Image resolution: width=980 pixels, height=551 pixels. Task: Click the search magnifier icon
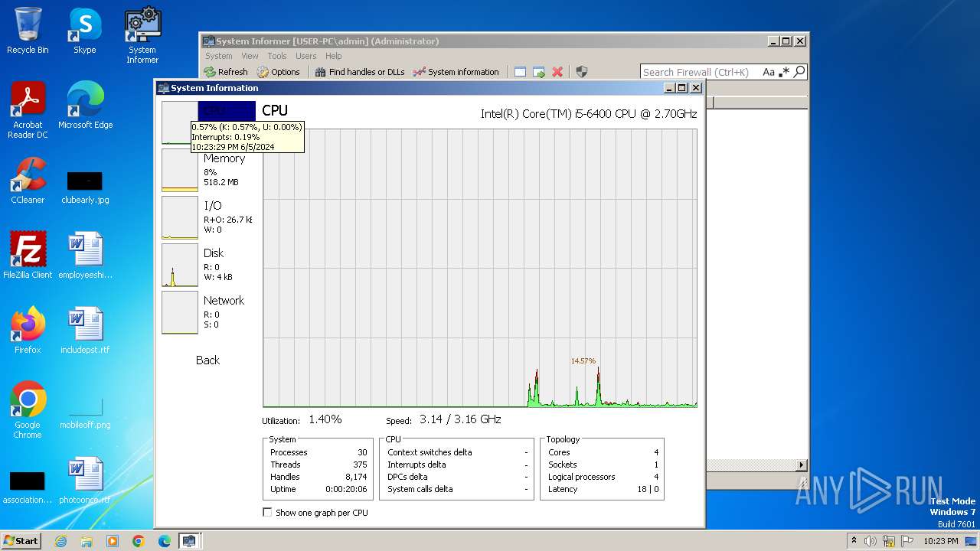(799, 72)
